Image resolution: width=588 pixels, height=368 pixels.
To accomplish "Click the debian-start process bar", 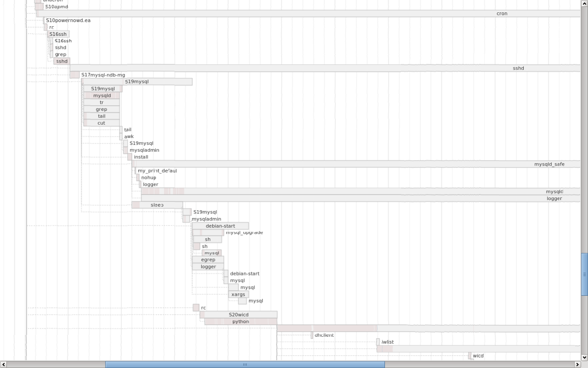I will tap(220, 226).
